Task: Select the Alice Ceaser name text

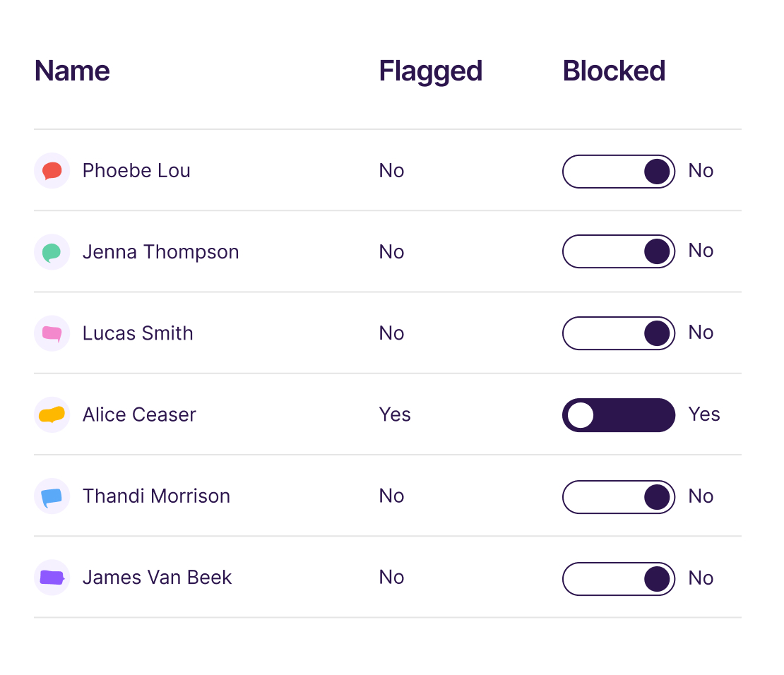Action: (x=139, y=414)
